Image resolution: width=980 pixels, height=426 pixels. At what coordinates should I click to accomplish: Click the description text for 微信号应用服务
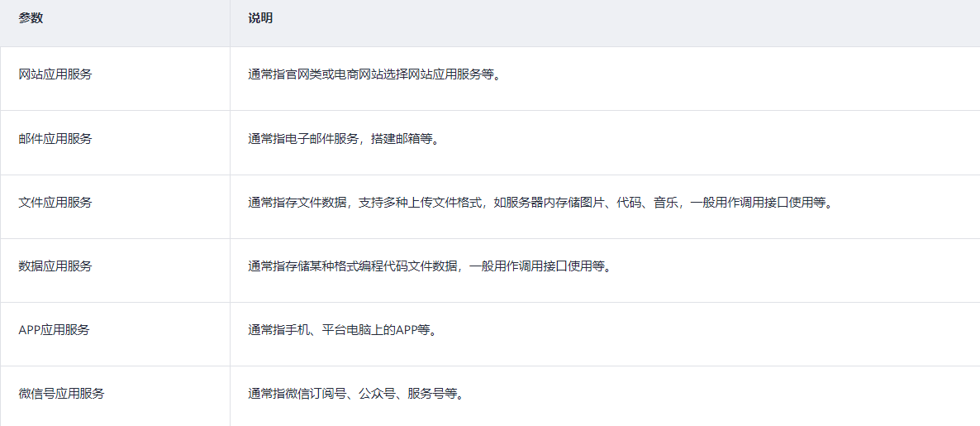coord(355,394)
